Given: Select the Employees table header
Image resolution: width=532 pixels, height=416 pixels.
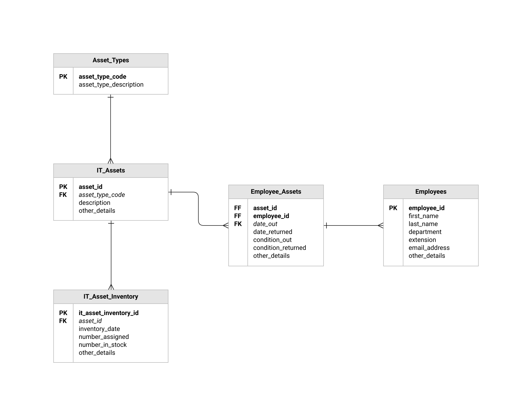Looking at the screenshot, I should pyautogui.click(x=431, y=192).
